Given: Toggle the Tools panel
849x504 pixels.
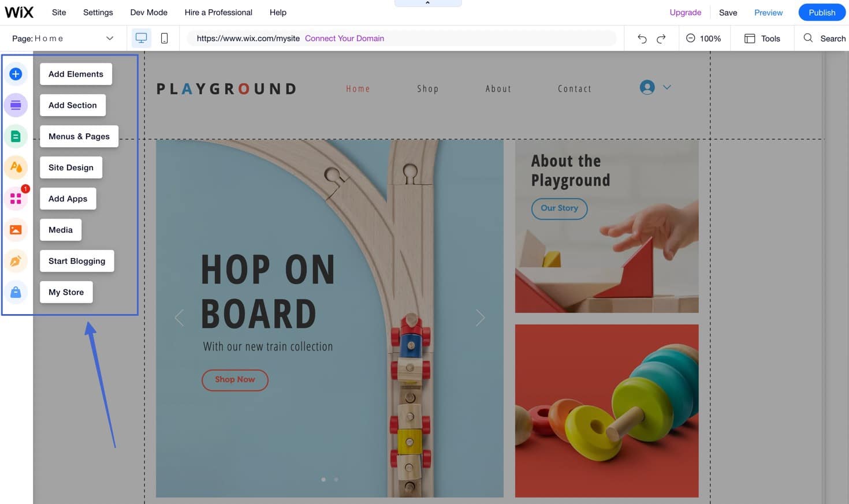Looking at the screenshot, I should tap(762, 38).
